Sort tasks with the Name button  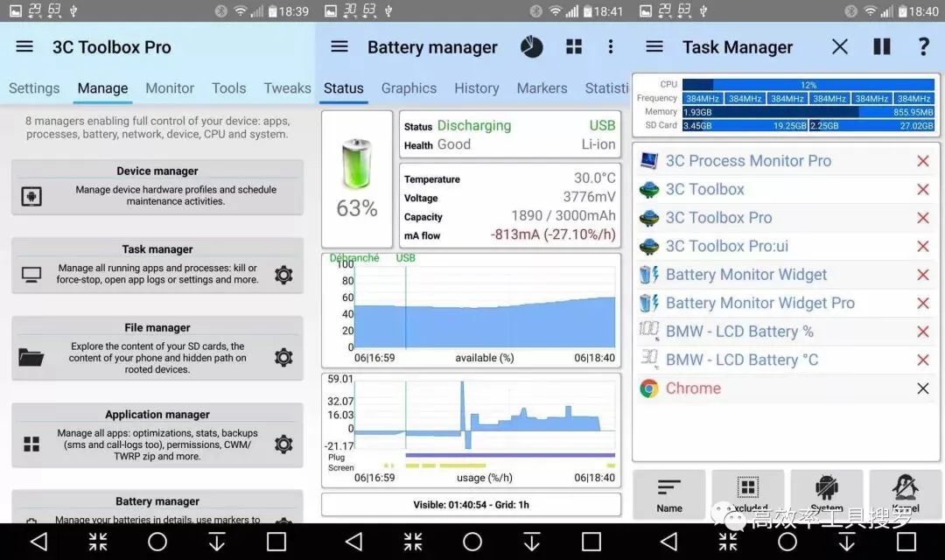(x=669, y=495)
